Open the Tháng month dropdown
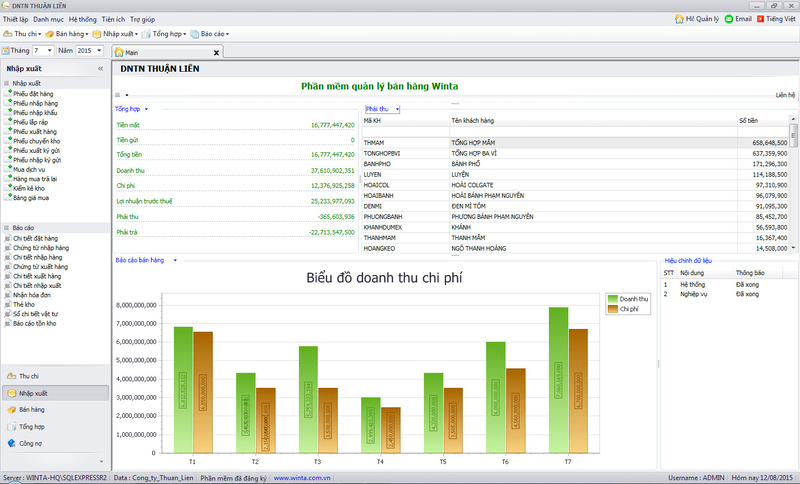Screen dimensions: 800x484 click(x=49, y=50)
